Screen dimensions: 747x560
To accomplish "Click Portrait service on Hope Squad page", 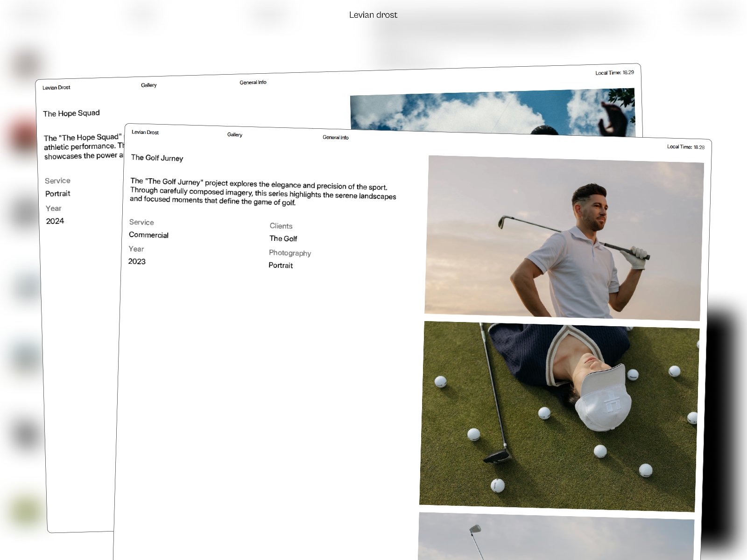I will 58,194.
